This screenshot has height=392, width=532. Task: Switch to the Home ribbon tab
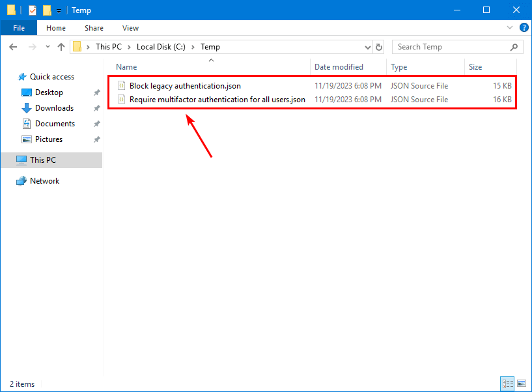[56, 28]
